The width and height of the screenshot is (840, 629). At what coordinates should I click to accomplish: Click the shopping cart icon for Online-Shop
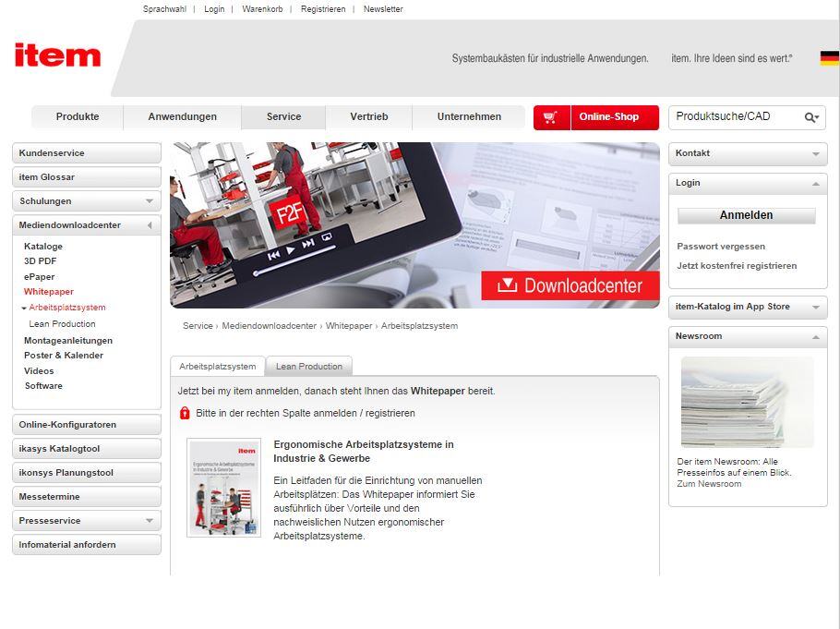(551, 117)
